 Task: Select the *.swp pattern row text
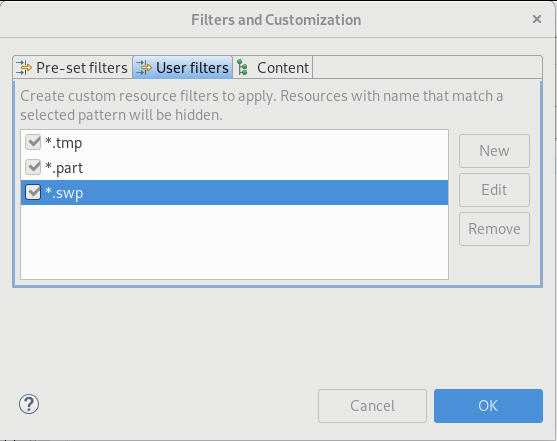[64, 193]
